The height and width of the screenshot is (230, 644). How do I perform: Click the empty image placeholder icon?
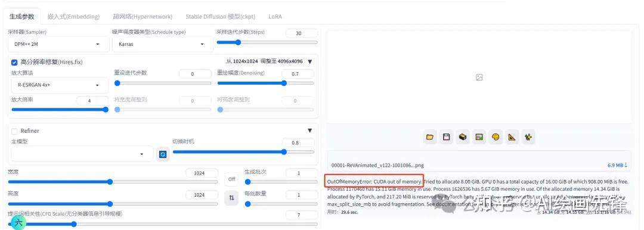[x=479, y=77]
